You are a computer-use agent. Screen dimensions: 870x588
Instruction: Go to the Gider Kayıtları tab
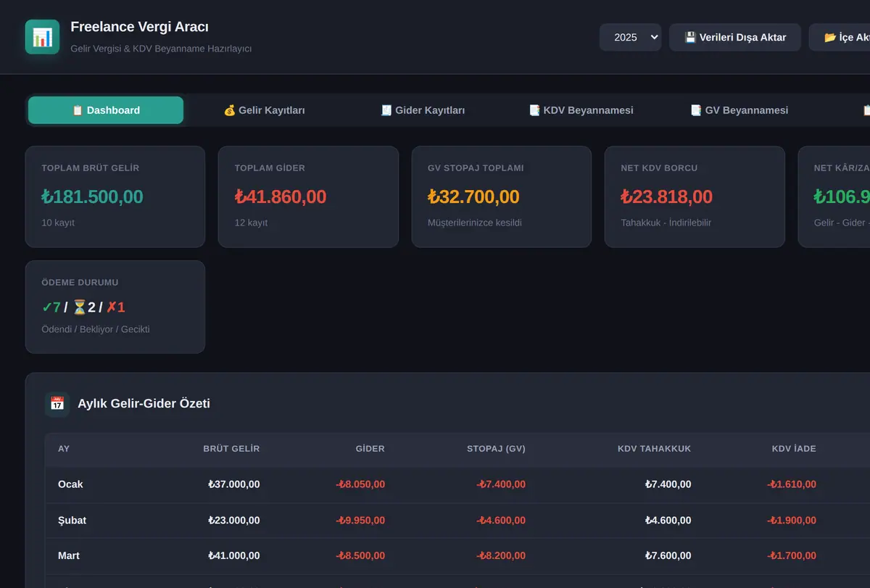coord(423,110)
